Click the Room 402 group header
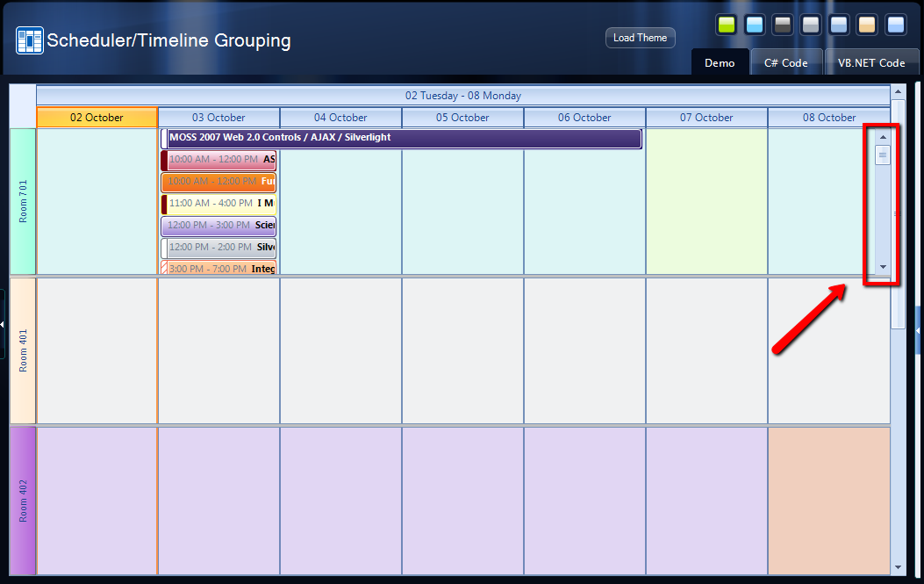The height and width of the screenshot is (584, 924). 23,501
